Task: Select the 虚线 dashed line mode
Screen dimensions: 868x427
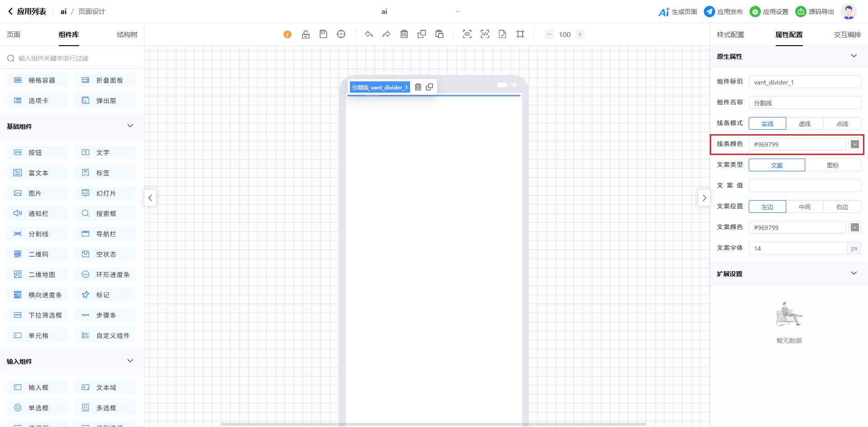Action: (804, 123)
